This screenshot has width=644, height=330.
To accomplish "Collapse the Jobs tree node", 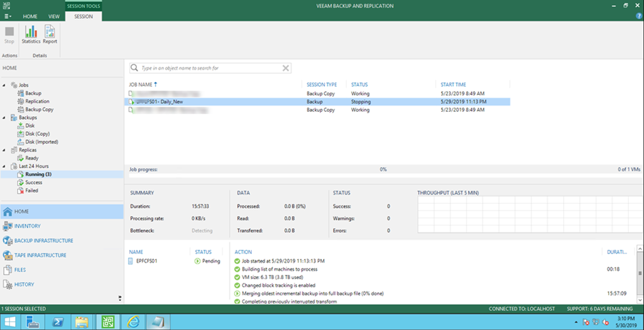I will click(4, 85).
